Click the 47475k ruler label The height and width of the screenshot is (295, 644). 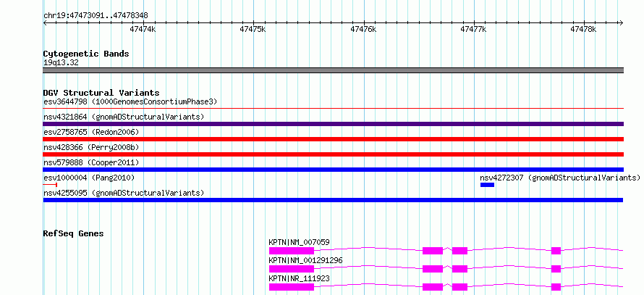[x=253, y=29]
